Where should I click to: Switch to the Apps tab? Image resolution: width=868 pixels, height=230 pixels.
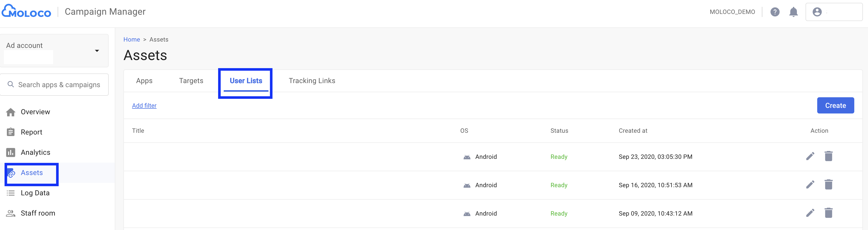(x=144, y=81)
